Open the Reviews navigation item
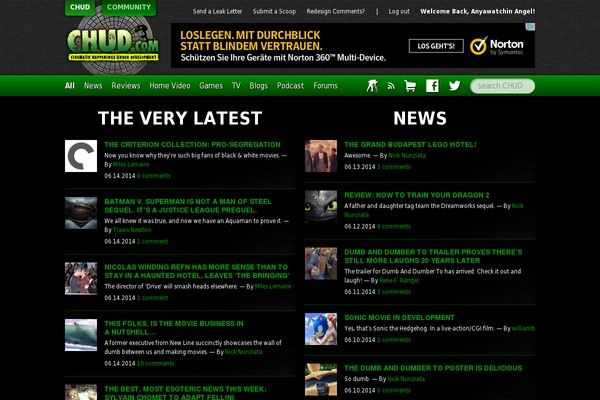This screenshot has height=400, width=600. coord(126,86)
